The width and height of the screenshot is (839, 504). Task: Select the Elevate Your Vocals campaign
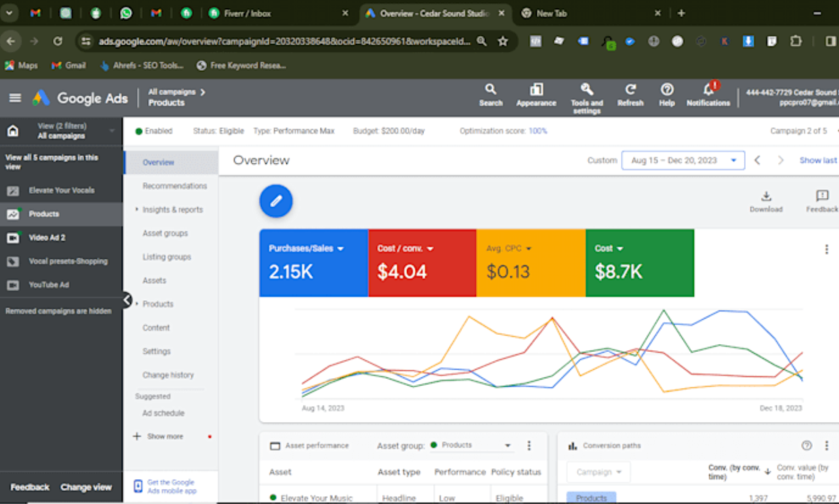tap(61, 190)
